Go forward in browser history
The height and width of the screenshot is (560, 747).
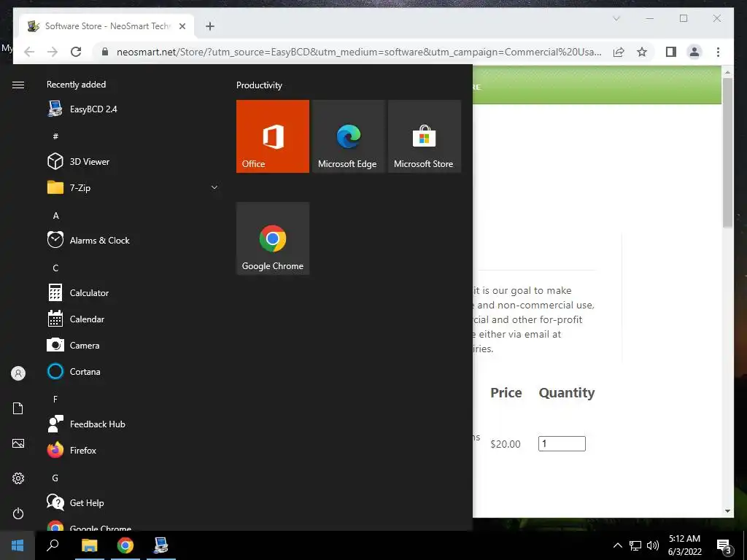coord(53,52)
